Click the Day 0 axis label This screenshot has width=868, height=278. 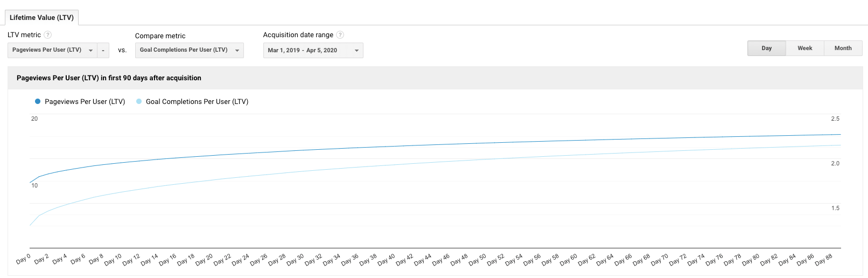point(23,260)
